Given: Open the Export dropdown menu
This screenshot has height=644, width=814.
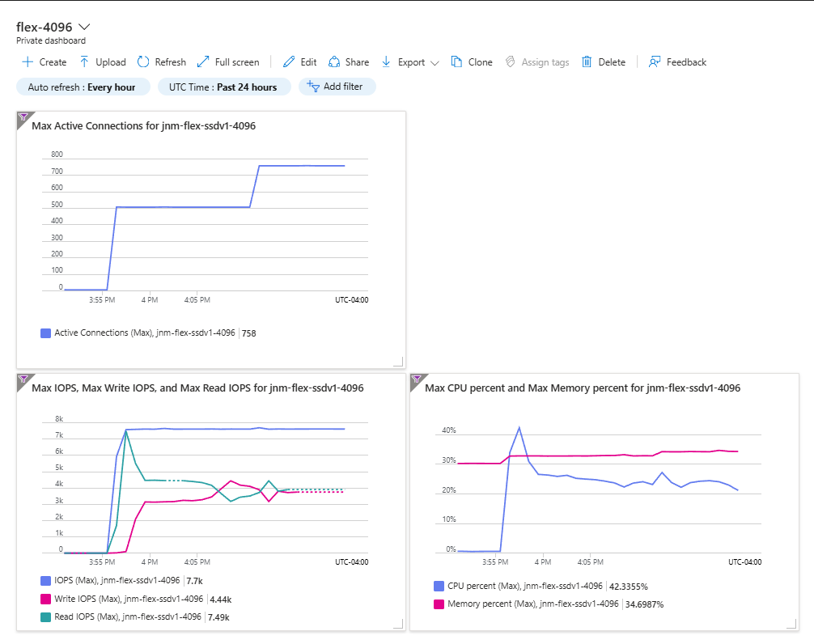Looking at the screenshot, I should pos(410,62).
